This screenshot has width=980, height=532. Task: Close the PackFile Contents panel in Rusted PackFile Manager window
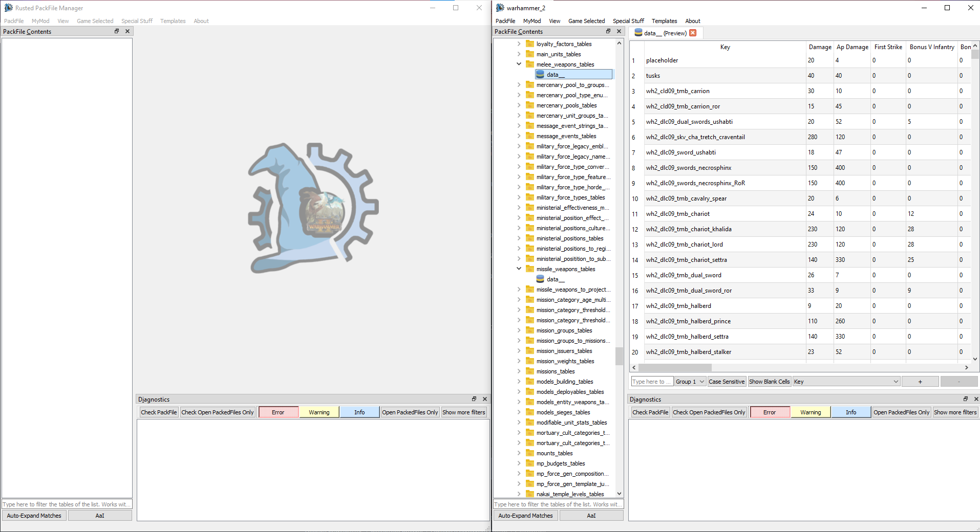(127, 31)
